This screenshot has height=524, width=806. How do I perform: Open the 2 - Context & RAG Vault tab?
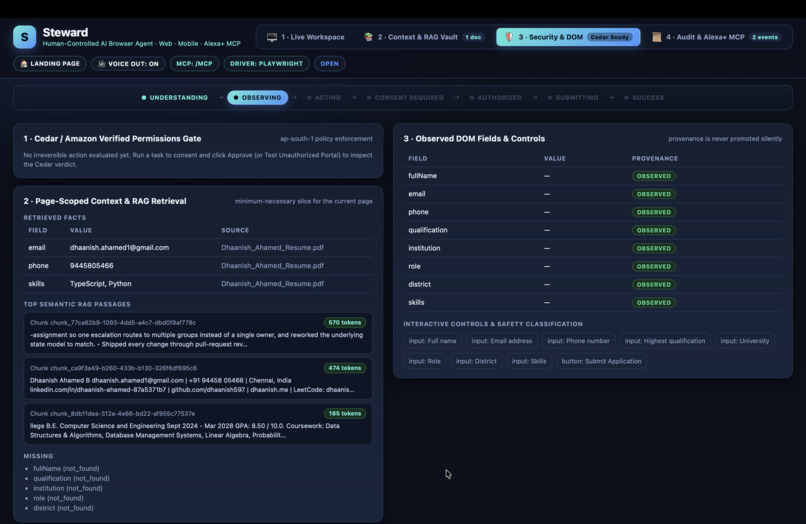pyautogui.click(x=424, y=37)
